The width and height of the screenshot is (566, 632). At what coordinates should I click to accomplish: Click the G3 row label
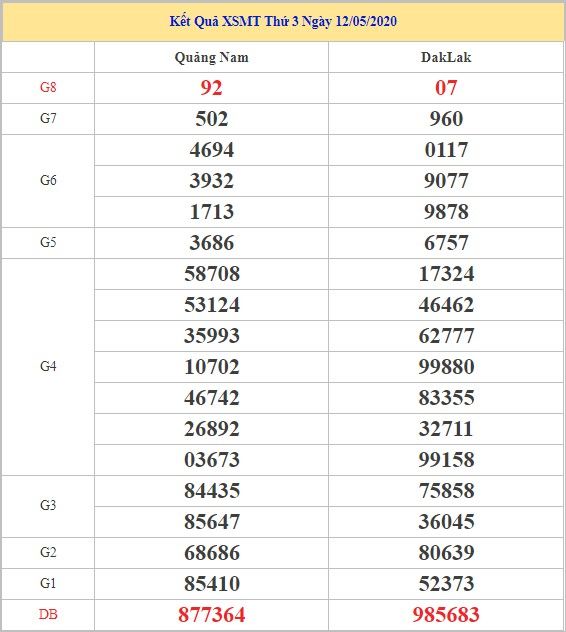click(x=48, y=505)
